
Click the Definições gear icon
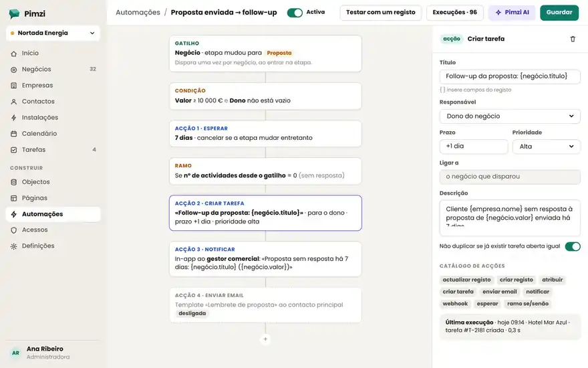coord(14,246)
